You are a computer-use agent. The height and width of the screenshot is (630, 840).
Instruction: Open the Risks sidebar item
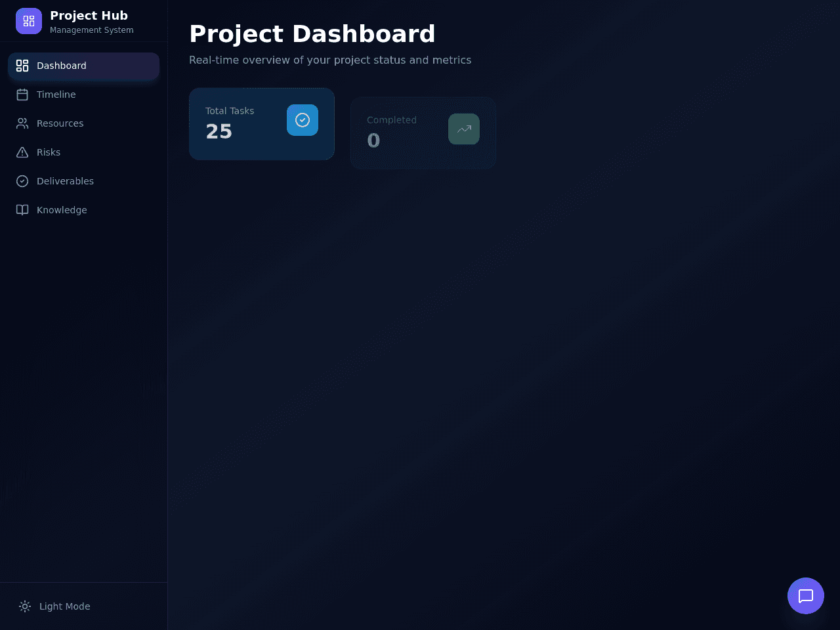pyautogui.click(x=83, y=152)
